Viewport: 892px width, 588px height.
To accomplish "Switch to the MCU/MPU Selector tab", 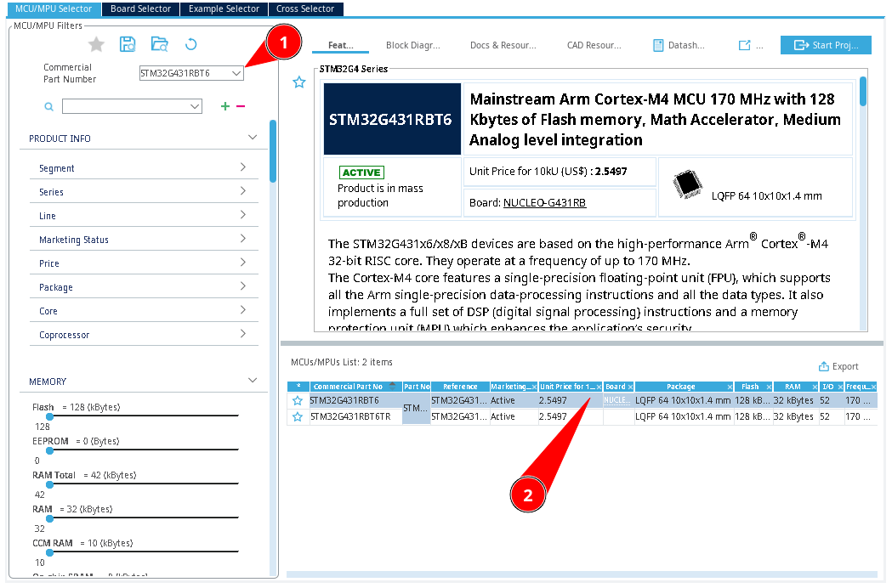I will 54,9.
